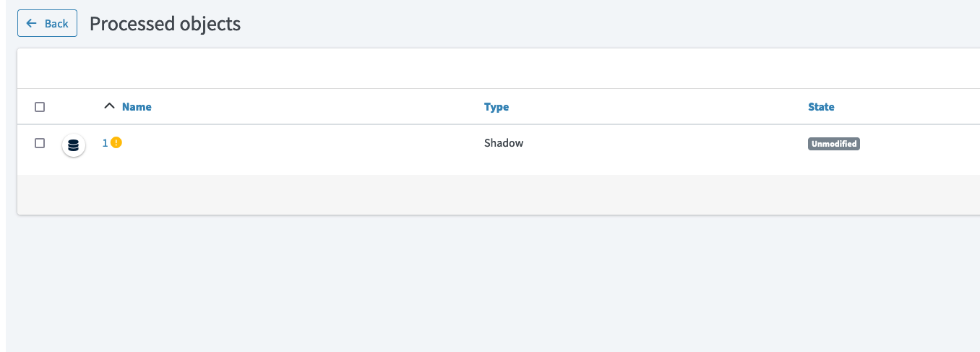Open the processed object named 1
The image size is (980, 352).
tap(105, 143)
